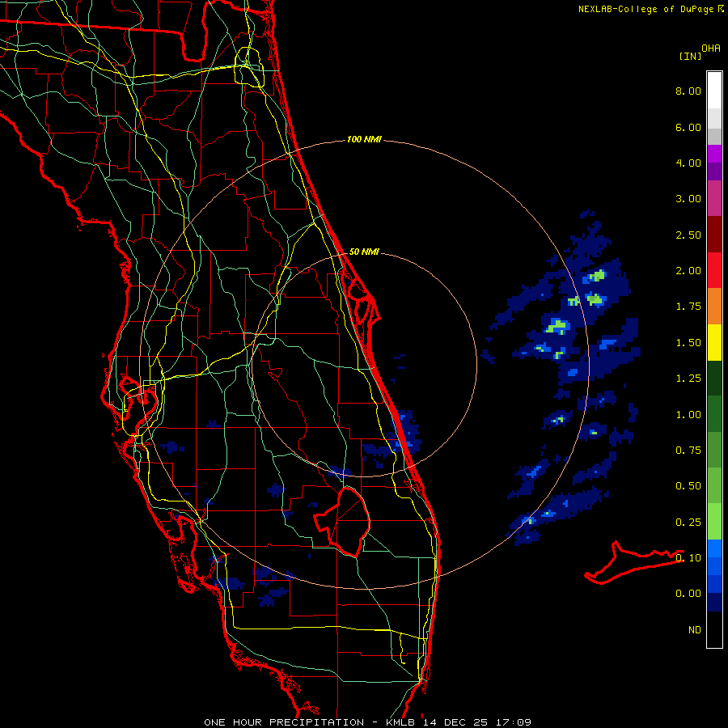
Task: Select the dark green swatch beside 1.25
Action: 714,378
